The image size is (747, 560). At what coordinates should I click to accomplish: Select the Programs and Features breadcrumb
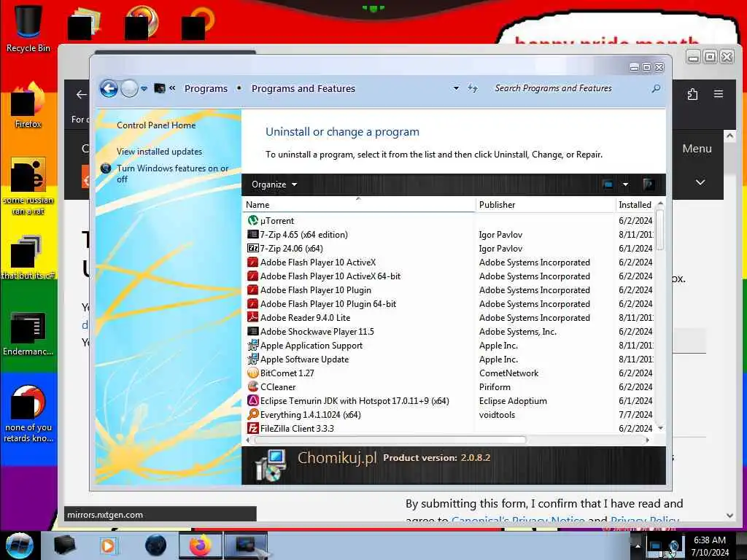point(303,88)
